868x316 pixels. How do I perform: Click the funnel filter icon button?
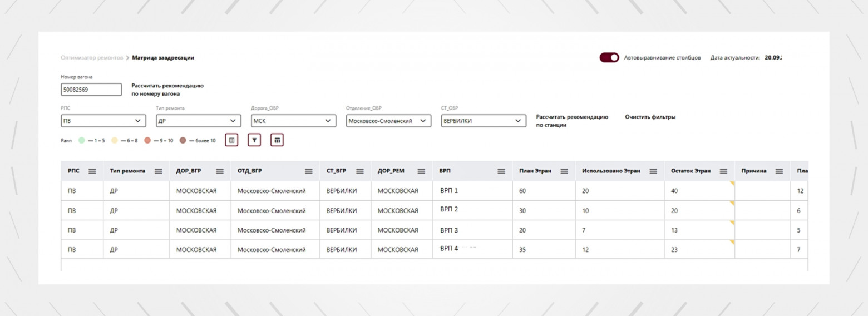tap(254, 140)
